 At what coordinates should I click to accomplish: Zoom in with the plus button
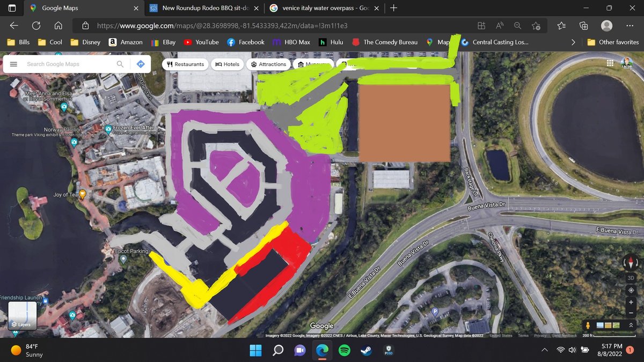click(631, 302)
